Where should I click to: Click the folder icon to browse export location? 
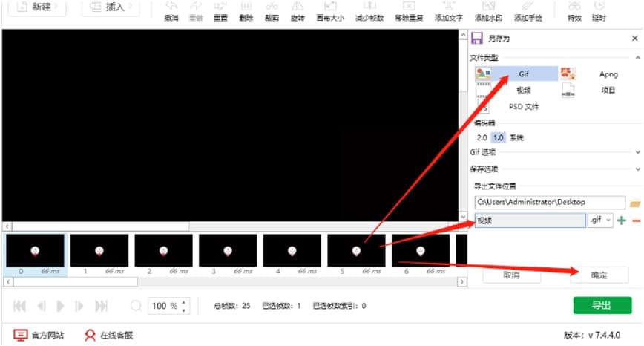[x=634, y=203]
